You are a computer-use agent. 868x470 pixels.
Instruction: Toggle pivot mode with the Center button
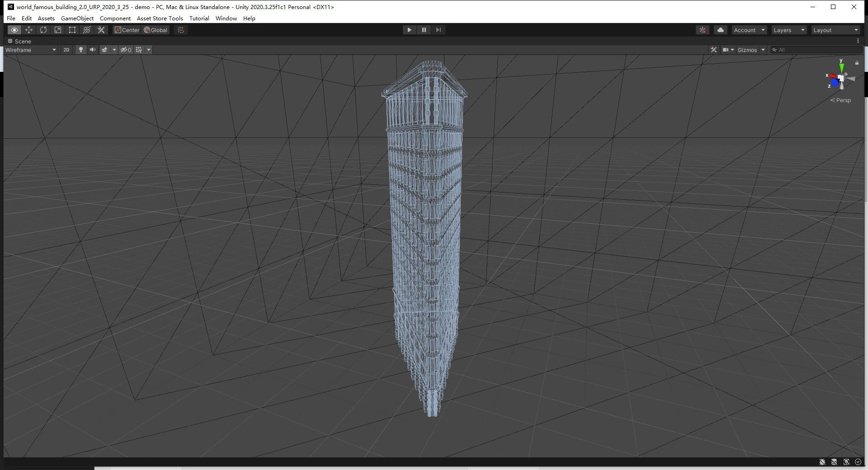pos(127,30)
